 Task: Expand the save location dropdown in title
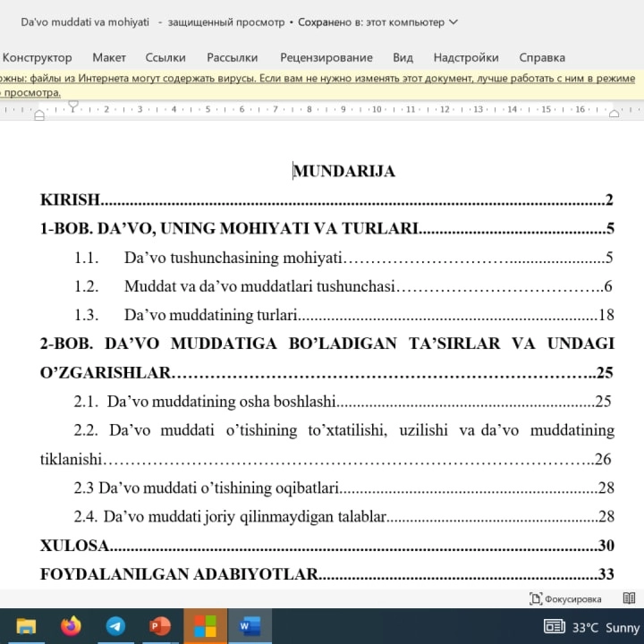(453, 22)
